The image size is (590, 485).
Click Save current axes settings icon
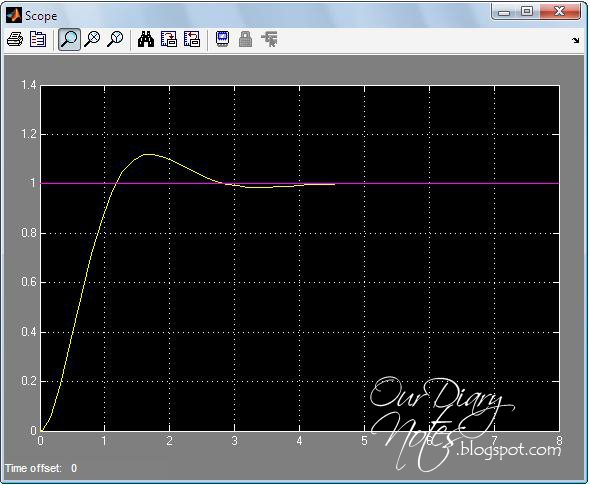(169, 39)
